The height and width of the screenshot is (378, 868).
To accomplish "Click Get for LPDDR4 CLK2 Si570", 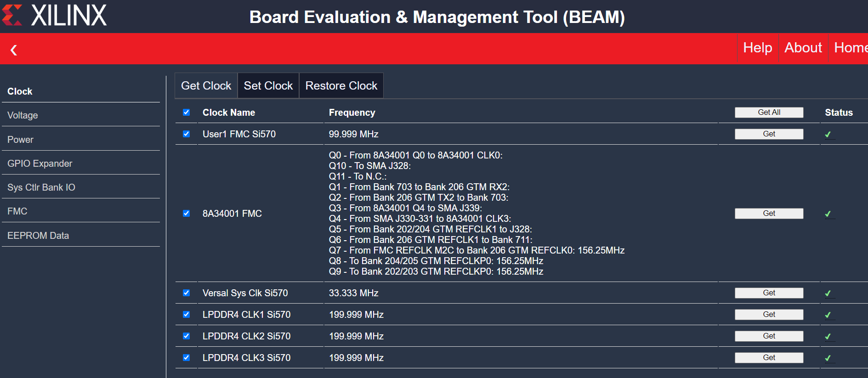I will pyautogui.click(x=769, y=336).
